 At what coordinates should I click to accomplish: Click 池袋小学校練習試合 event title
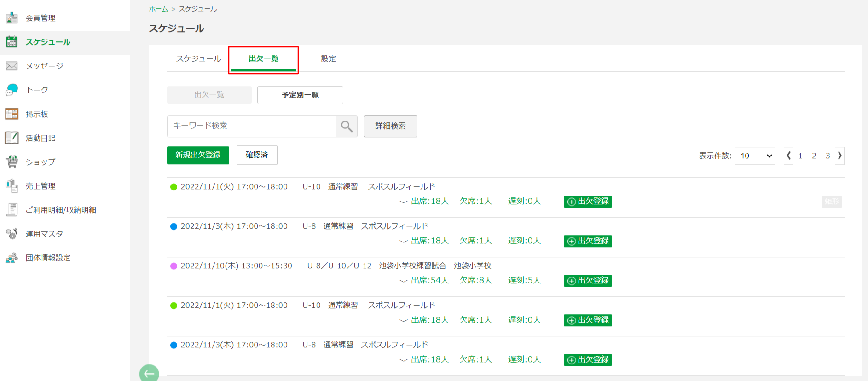tap(413, 266)
